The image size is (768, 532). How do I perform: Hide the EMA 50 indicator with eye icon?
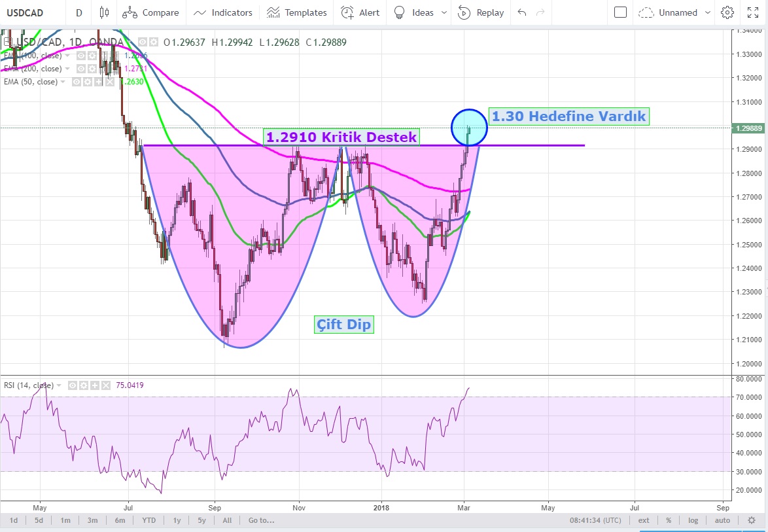pyautogui.click(x=77, y=82)
